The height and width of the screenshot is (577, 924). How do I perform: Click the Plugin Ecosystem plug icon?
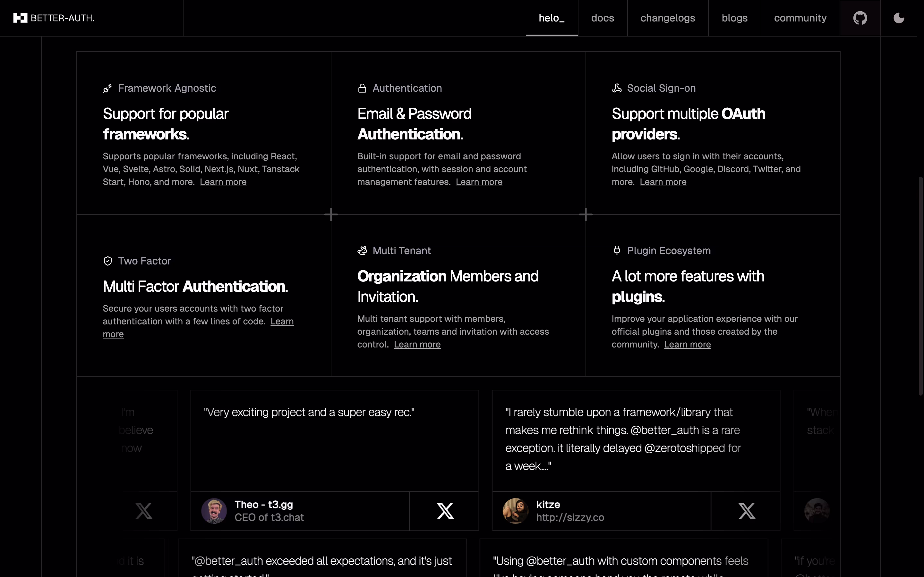[x=617, y=251]
